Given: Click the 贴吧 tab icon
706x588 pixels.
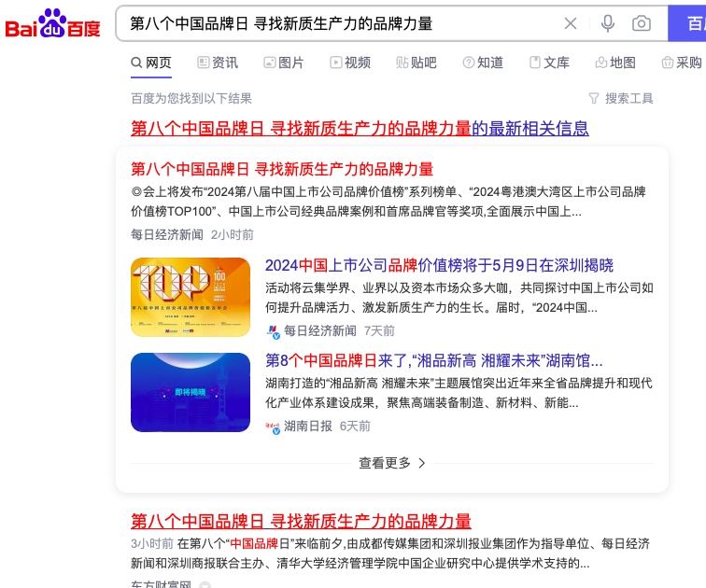Looking at the screenshot, I should click(x=402, y=63).
